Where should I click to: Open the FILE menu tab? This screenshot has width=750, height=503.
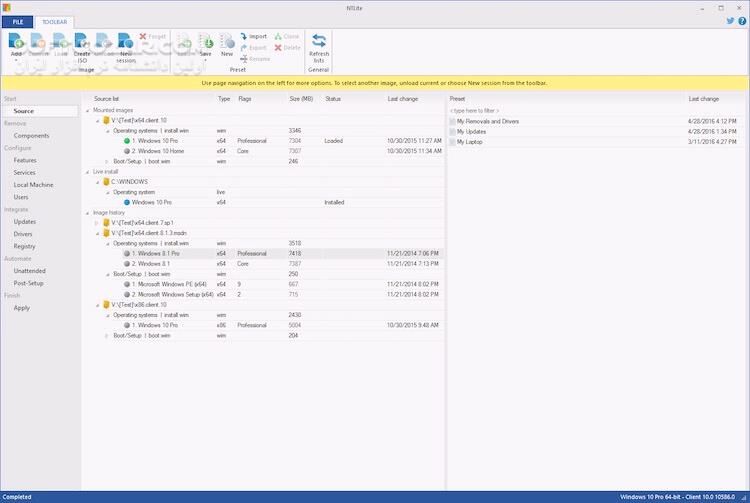point(17,20)
